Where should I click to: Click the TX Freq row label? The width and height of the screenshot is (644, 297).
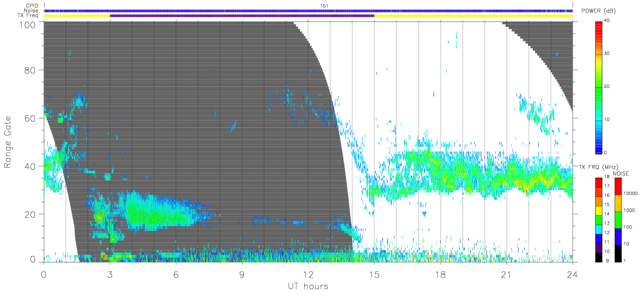[x=28, y=16]
